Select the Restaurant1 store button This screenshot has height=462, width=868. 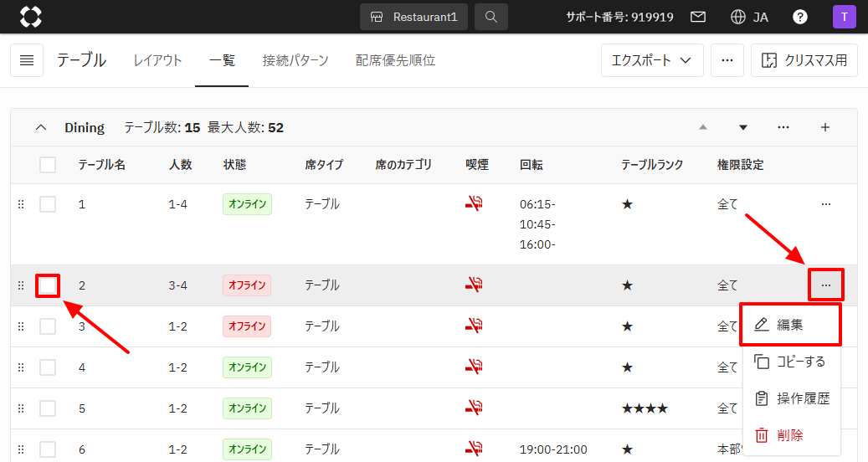coord(413,17)
